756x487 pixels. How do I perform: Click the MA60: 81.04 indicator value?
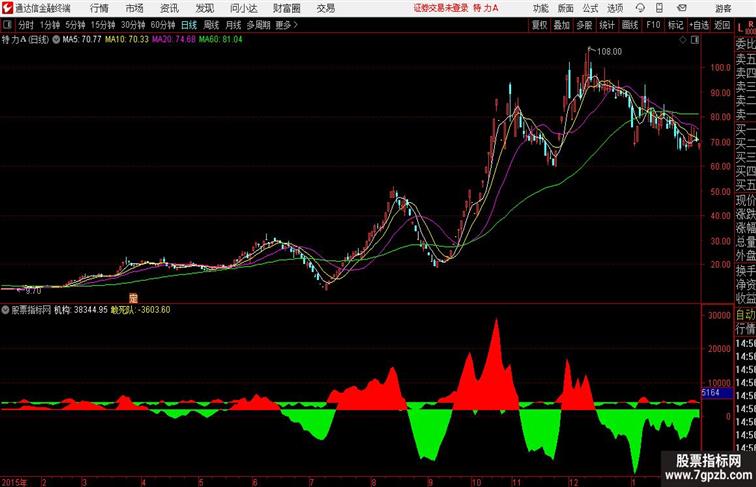click(x=220, y=40)
